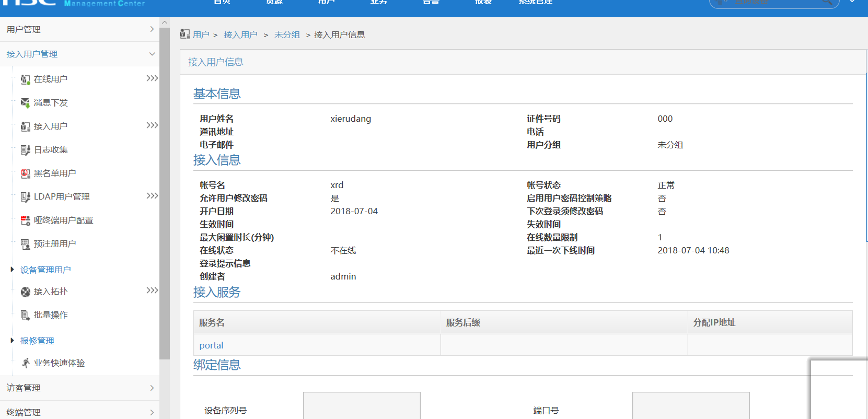The image size is (868, 419).
Task: Open the >>> submenu beside 在线用户
Action: pos(152,78)
